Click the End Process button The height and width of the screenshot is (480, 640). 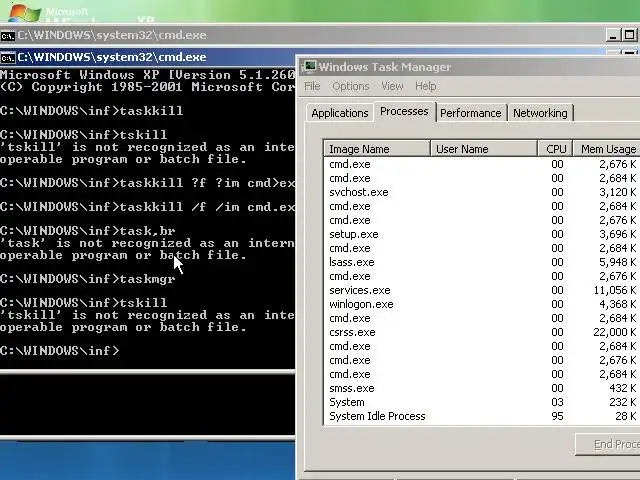coord(608,444)
